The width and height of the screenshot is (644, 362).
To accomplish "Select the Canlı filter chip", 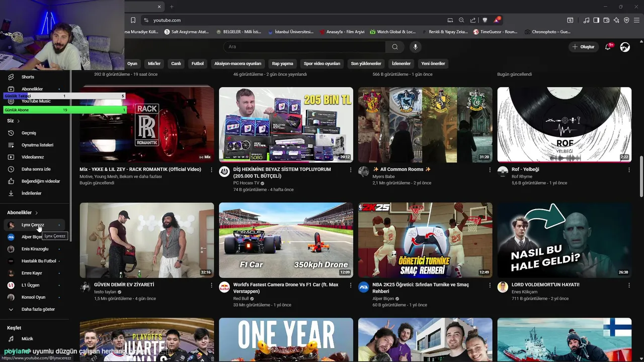I will 176,64.
